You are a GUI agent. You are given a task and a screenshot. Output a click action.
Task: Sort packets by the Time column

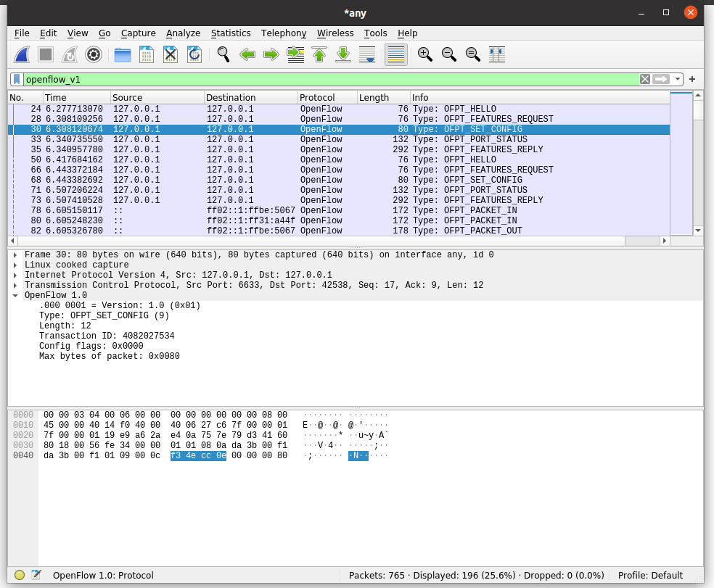pyautogui.click(x=76, y=97)
